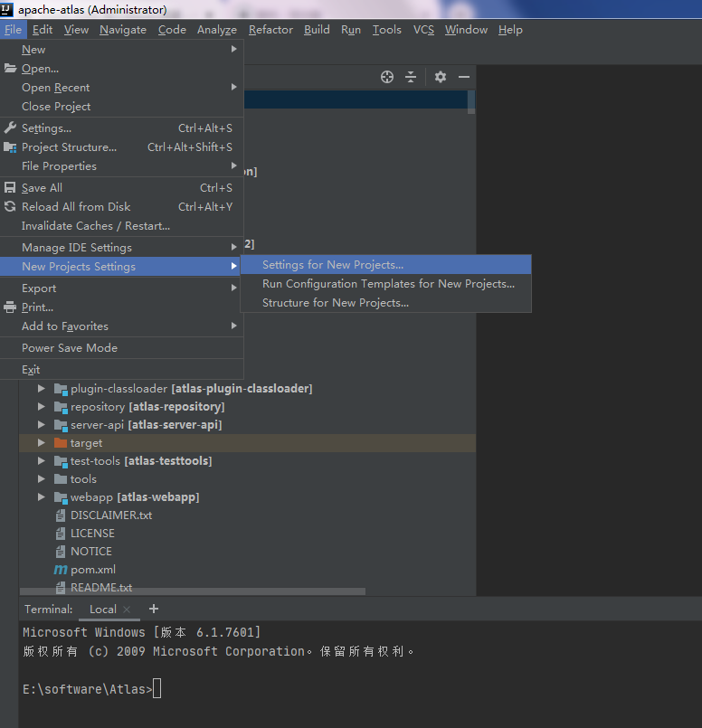This screenshot has height=728, width=702.
Task: Hide the project panel with minus icon
Action: click(464, 77)
